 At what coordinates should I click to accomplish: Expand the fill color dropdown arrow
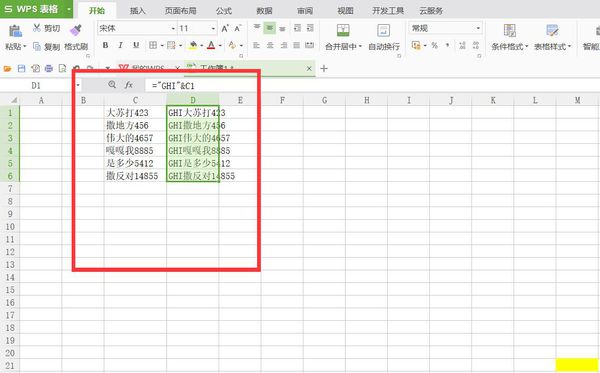point(201,46)
